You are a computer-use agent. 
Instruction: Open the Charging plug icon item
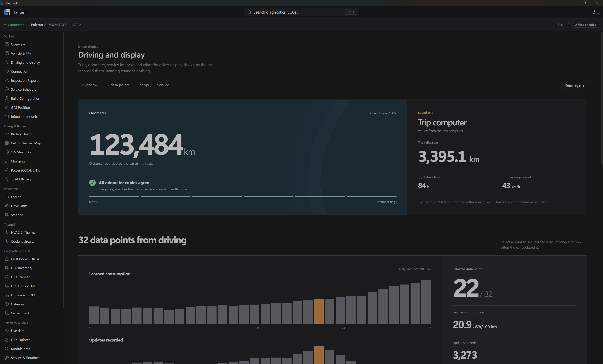click(7, 161)
